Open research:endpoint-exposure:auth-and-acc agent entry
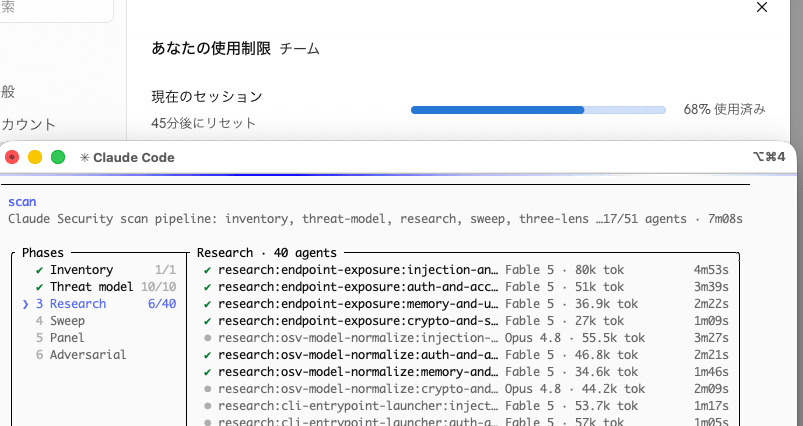The width and height of the screenshot is (803, 426). coord(466,287)
